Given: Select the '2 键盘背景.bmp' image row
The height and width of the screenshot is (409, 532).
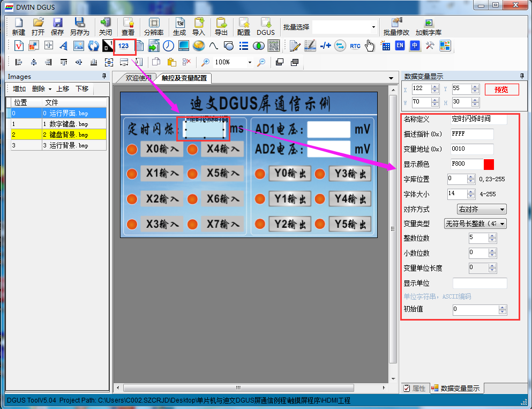Looking at the screenshot, I should point(56,135).
